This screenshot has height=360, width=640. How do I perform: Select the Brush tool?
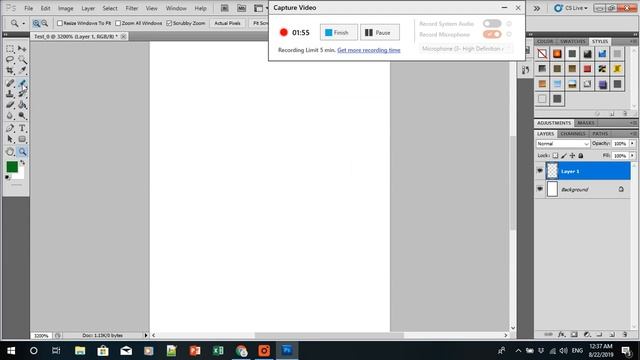click(x=22, y=83)
